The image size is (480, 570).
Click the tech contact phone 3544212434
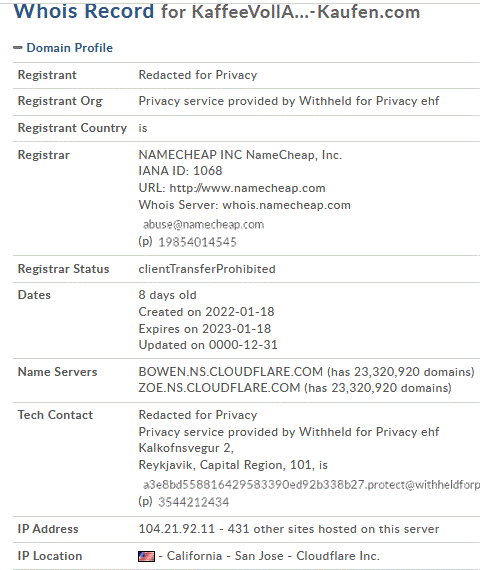click(193, 502)
